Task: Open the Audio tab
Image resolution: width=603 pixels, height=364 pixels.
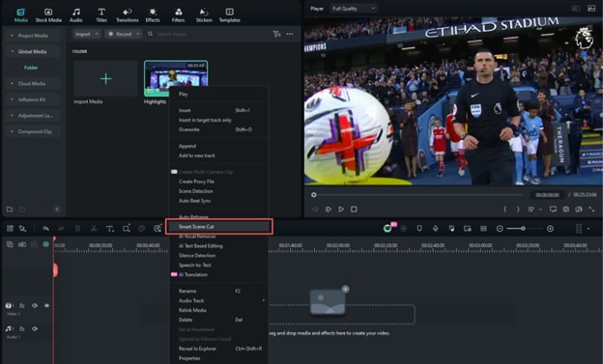Action: pos(76,15)
